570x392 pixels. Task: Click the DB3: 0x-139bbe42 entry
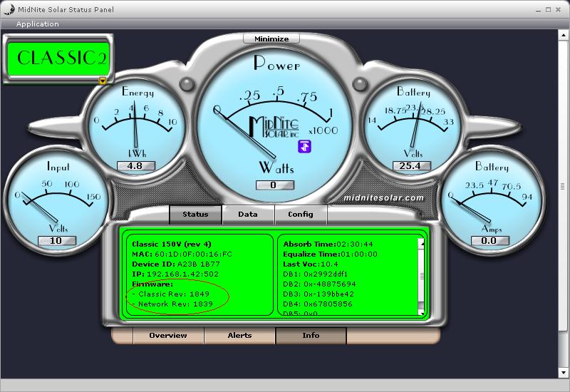tap(318, 294)
